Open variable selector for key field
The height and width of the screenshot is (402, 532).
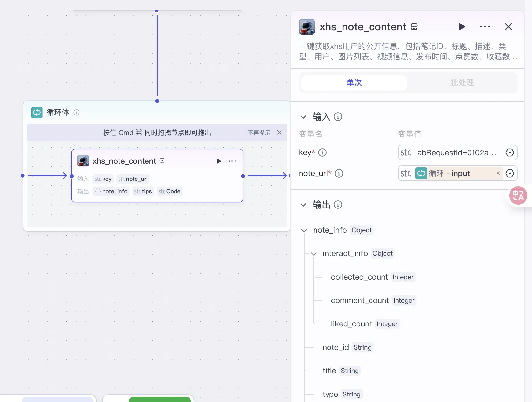pyautogui.click(x=510, y=152)
